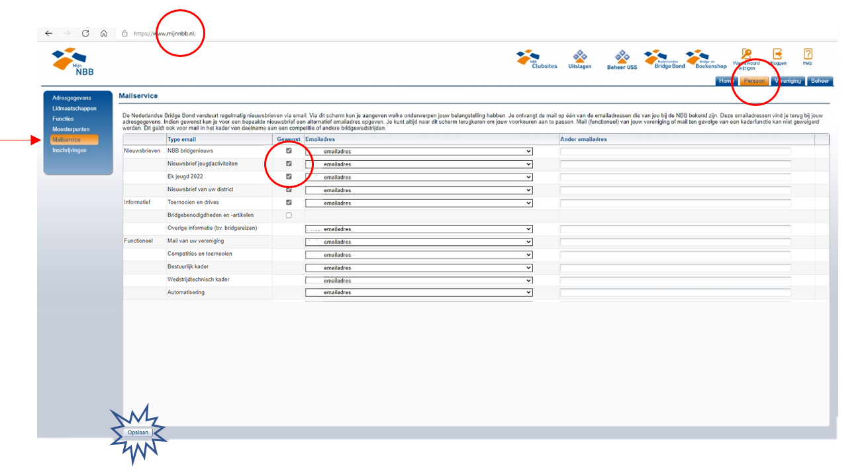Click the Beheer USS icon
Image resolution: width=868 pixels, height=473 pixels.
[622, 60]
